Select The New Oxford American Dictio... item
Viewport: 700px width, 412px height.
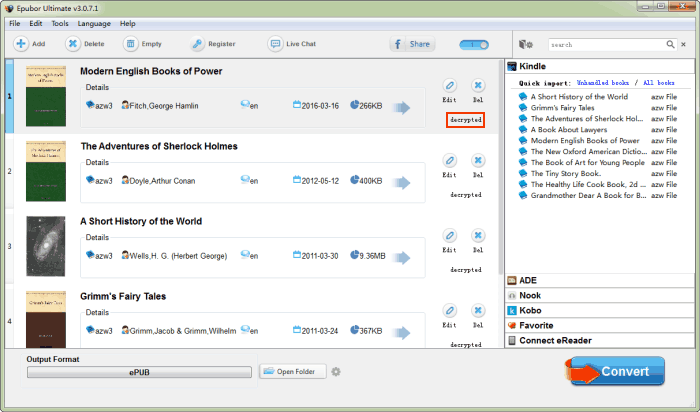pyautogui.click(x=598, y=151)
